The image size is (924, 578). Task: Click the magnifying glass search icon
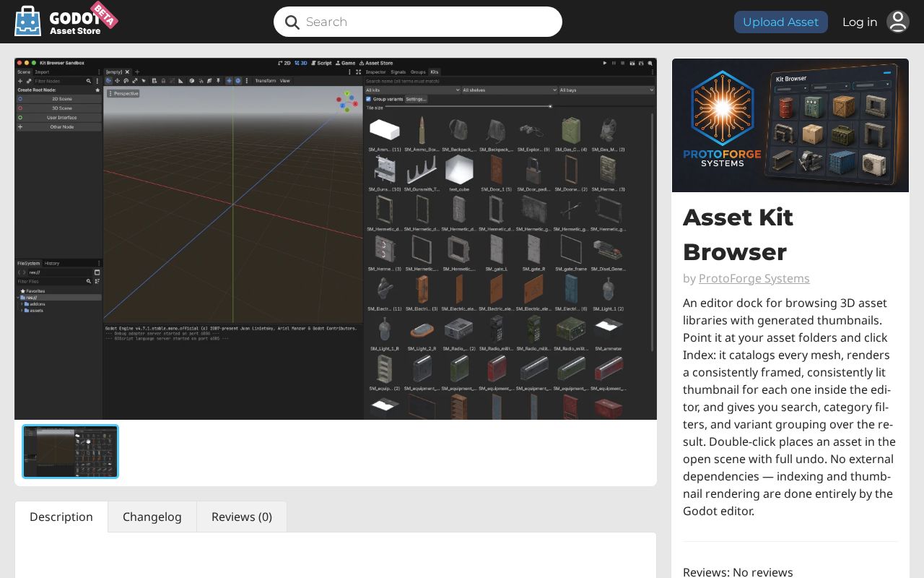[292, 22]
